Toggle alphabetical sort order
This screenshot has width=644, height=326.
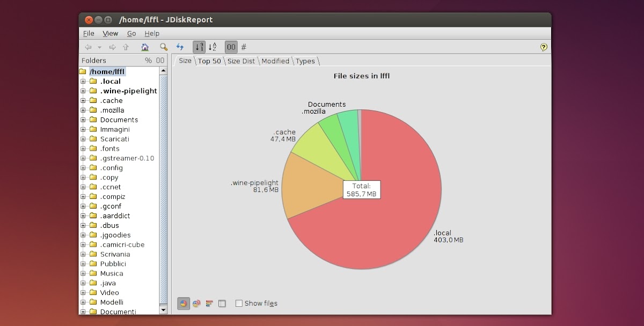(x=213, y=47)
